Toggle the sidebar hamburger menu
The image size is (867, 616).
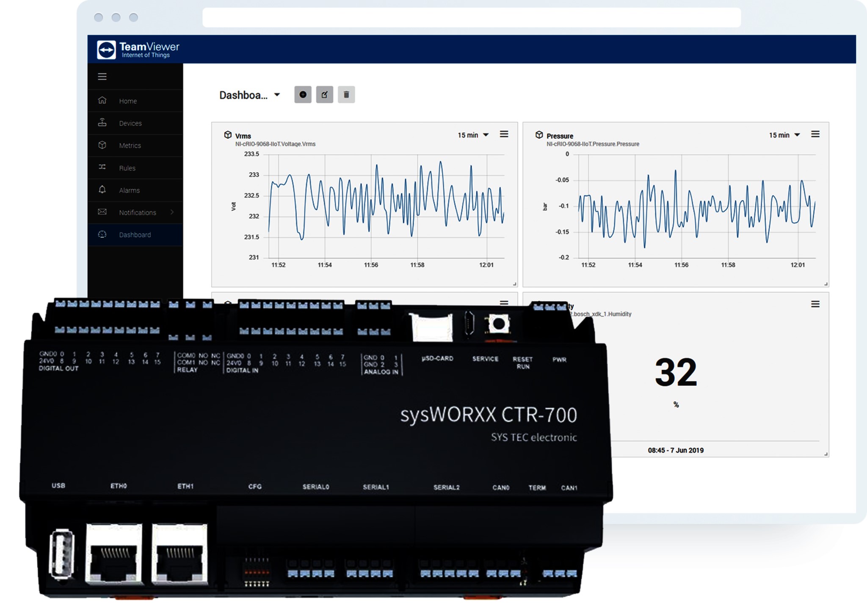pos(102,77)
